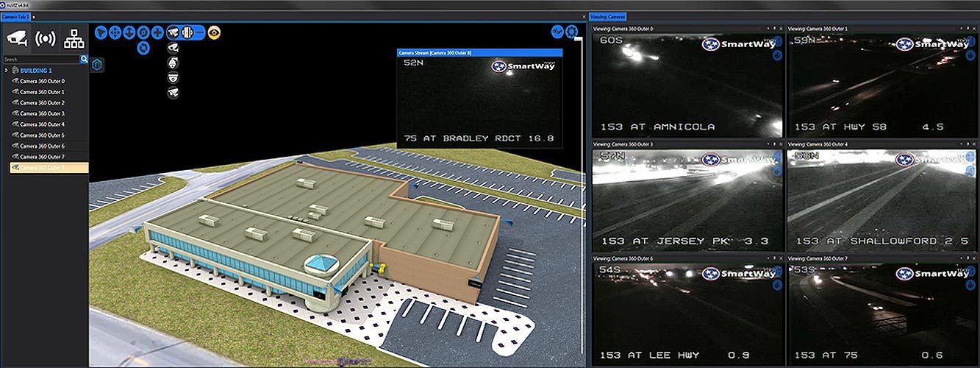The width and height of the screenshot is (980, 368).
Task: Click the 153 AT JERSEY PK camera feed
Action: 687,199
